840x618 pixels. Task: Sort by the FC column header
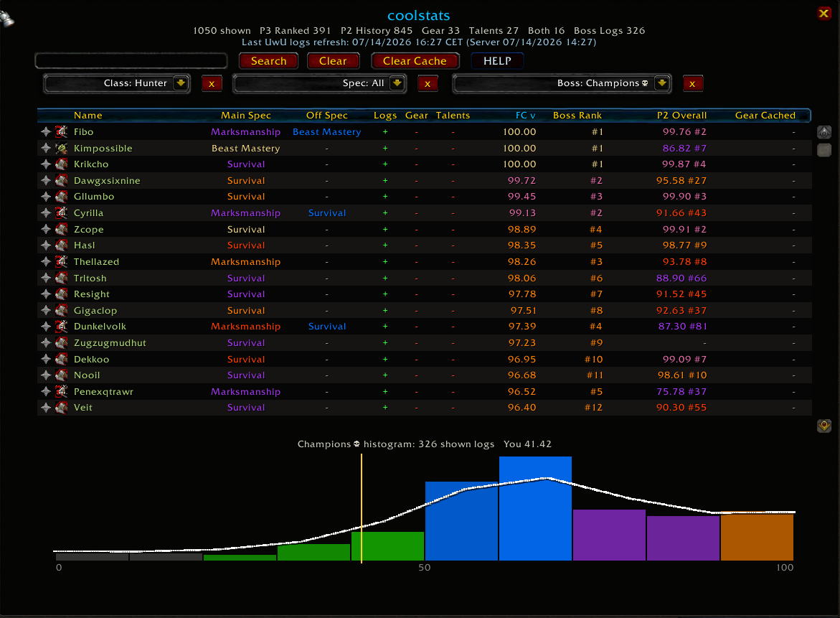tap(525, 116)
